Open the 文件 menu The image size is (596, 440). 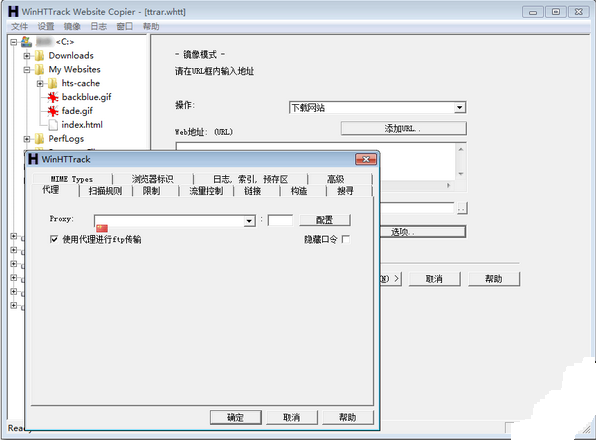tap(19, 26)
